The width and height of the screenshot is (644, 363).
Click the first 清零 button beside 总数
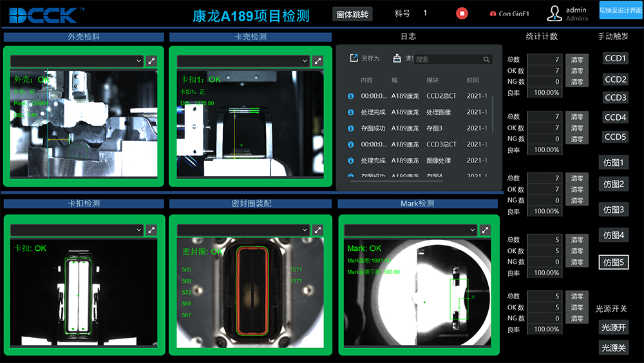(576, 60)
